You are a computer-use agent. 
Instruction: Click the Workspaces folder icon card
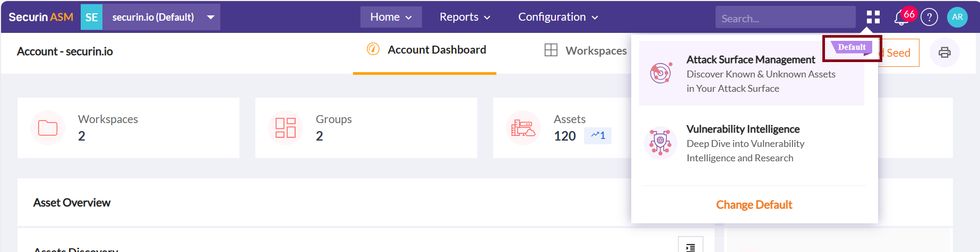click(48, 128)
